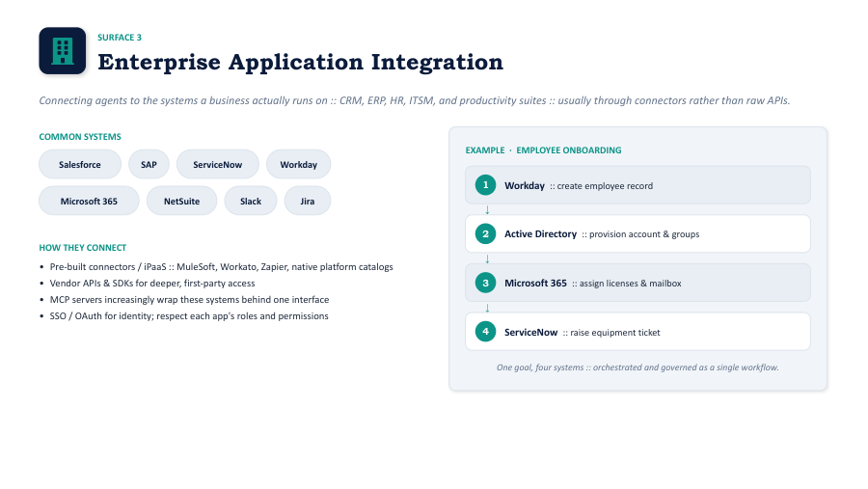Click 'raise equipment ticket' text
The width and height of the screenshot is (868, 489).
(x=615, y=333)
